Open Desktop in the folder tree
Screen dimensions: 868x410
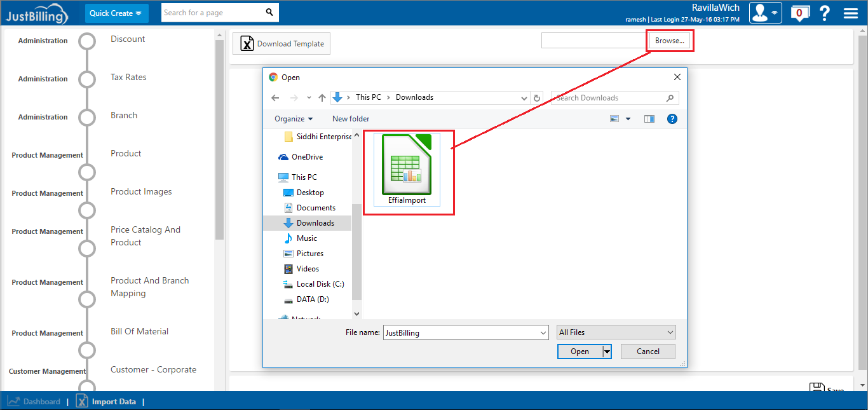click(x=310, y=193)
